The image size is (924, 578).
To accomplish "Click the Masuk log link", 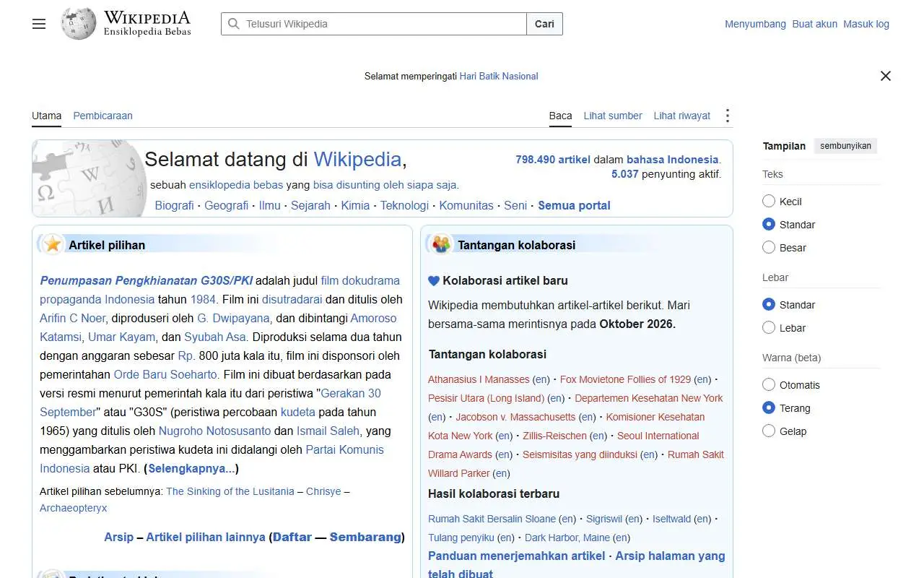I will pos(866,24).
